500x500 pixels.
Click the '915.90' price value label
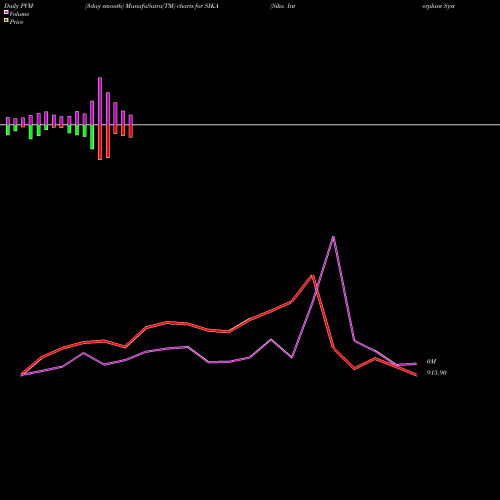[436, 373]
